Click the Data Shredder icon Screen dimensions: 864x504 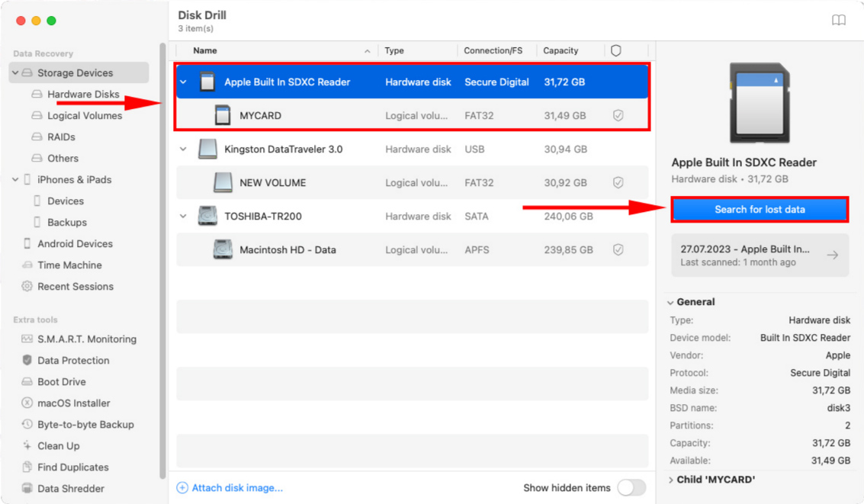[x=27, y=488]
